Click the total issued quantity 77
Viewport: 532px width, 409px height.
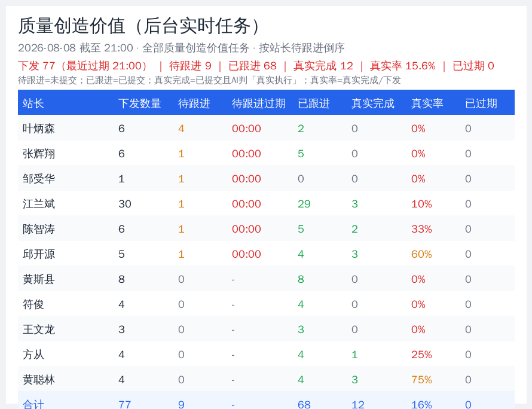click(125, 404)
